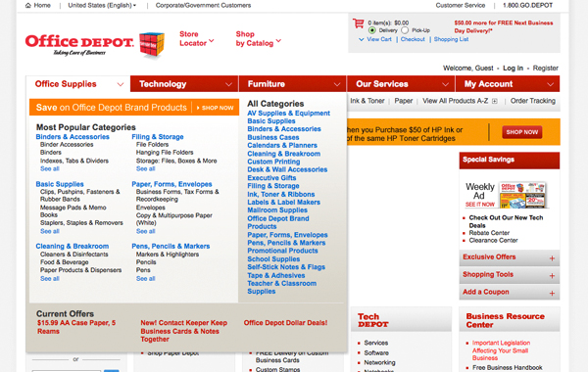Open Desk & Wall Accessories category

click(287, 169)
